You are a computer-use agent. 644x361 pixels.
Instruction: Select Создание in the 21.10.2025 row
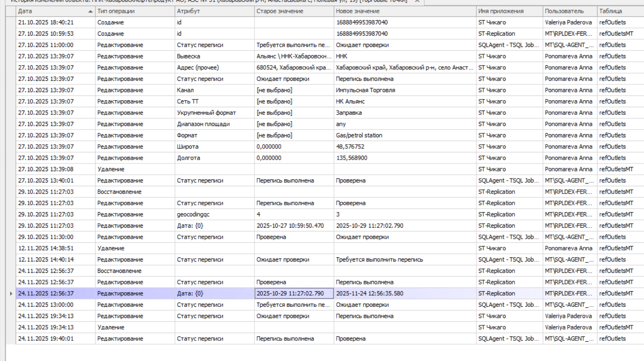135,22
